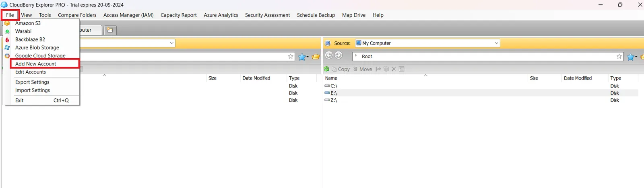Click the Copy toolbar button
The height and width of the screenshot is (188, 644).
click(341, 69)
